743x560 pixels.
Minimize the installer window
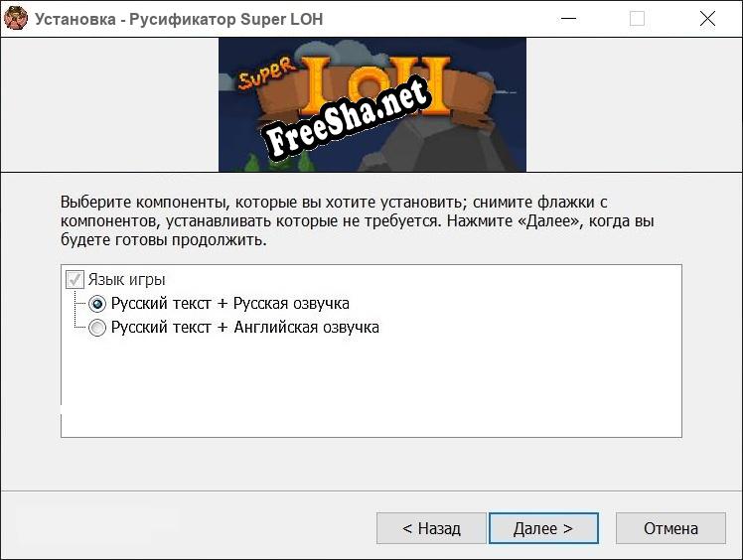pyautogui.click(x=568, y=19)
